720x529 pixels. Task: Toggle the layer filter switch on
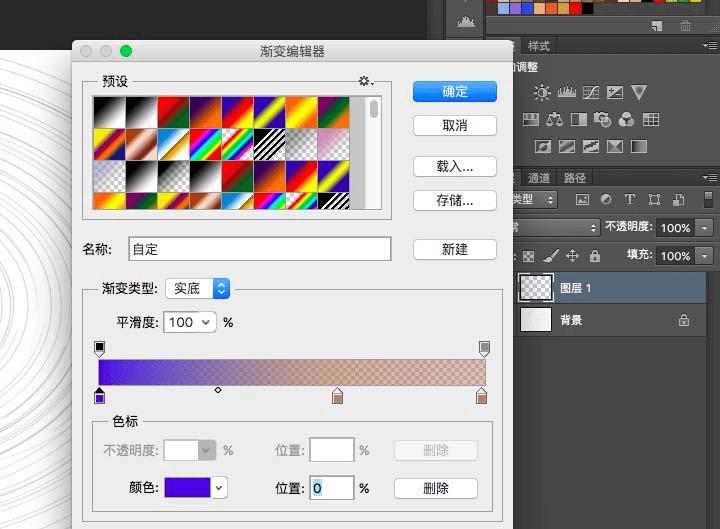709,200
